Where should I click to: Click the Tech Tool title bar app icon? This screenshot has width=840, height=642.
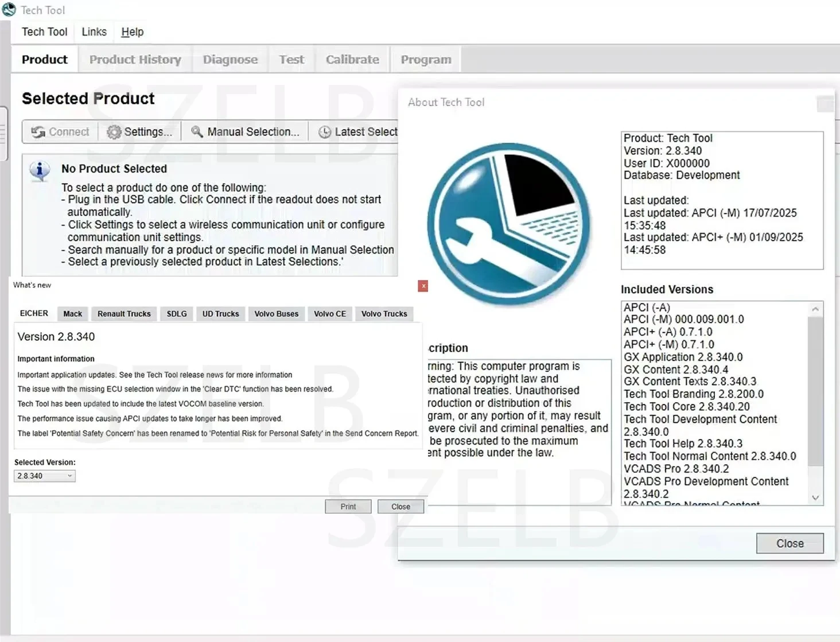coord(9,10)
